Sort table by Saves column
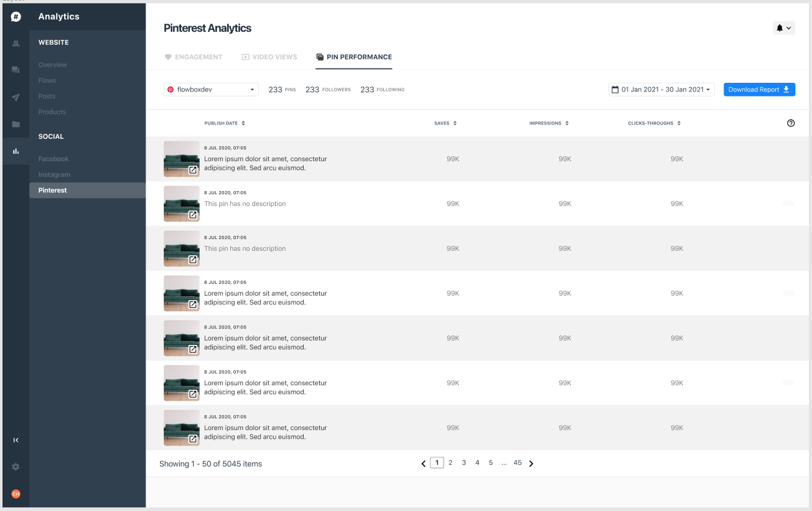This screenshot has width=812, height=511. [446, 123]
